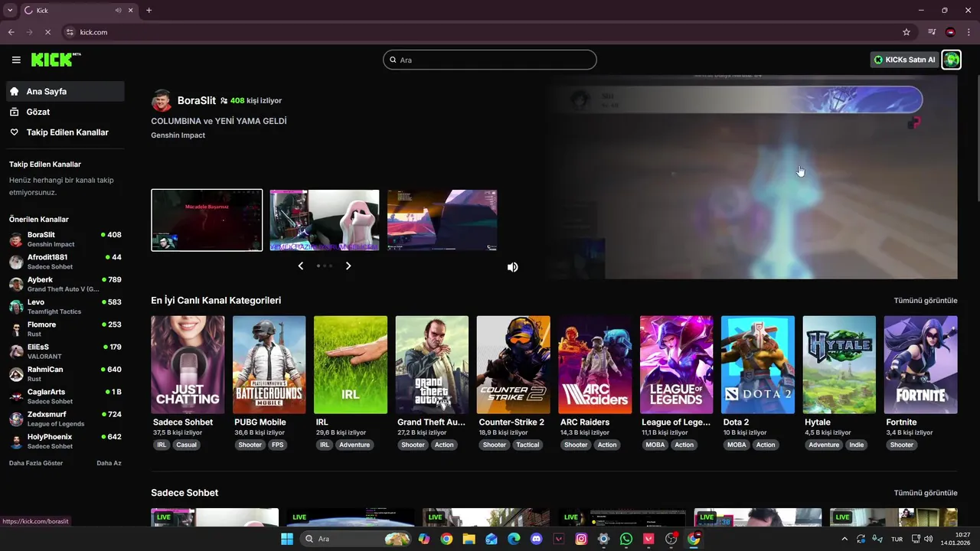The width and height of the screenshot is (980, 551).
Task: Click the FPS tag under PUBG Mobile
Action: tap(277, 445)
